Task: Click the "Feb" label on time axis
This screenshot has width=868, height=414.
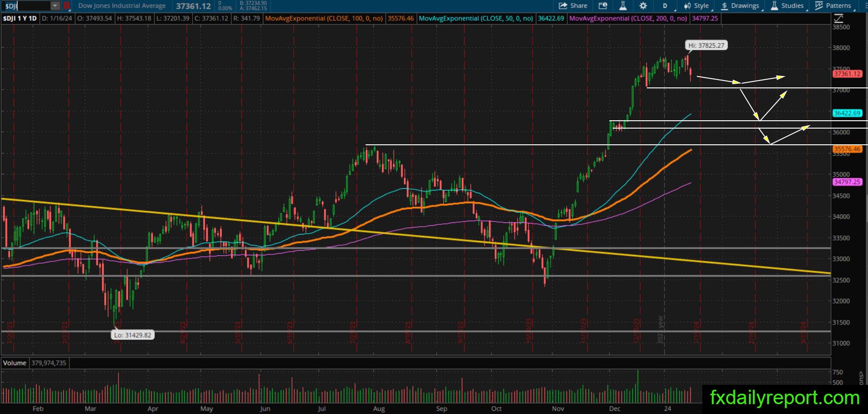Action: coord(38,408)
